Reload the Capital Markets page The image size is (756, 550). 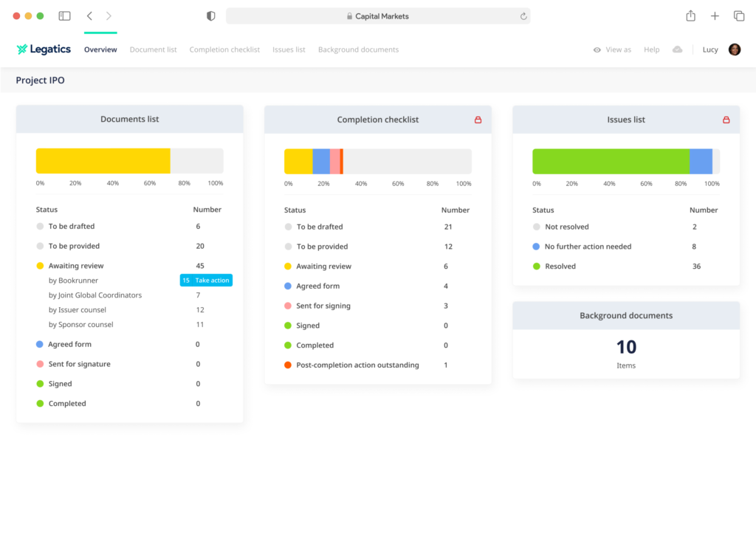coord(523,16)
